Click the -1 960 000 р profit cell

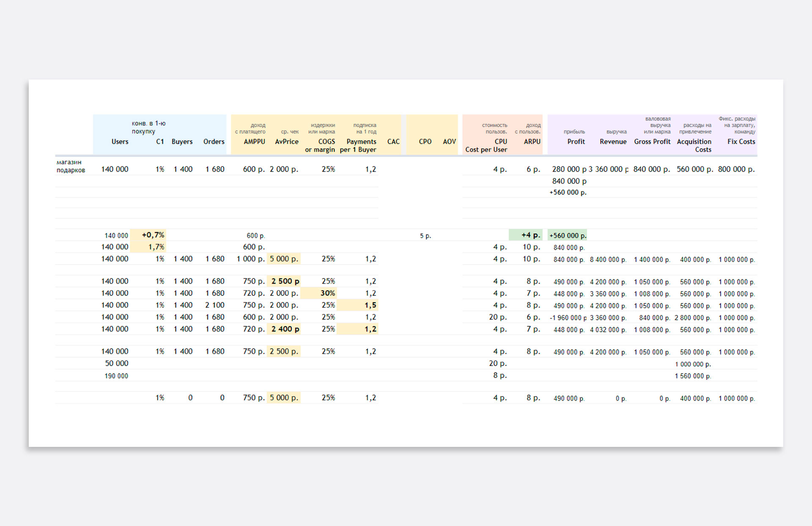tap(568, 317)
